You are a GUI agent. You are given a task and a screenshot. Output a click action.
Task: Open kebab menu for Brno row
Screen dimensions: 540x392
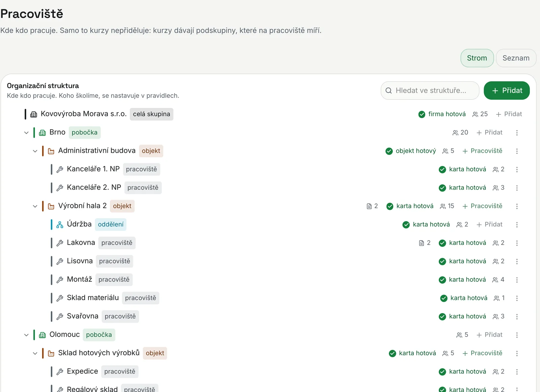pos(517,133)
